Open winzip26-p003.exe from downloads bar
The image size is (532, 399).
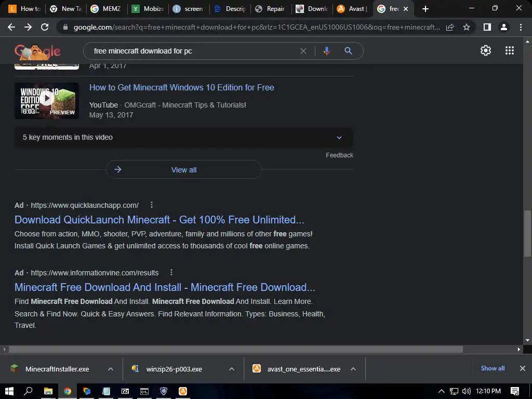click(174, 369)
